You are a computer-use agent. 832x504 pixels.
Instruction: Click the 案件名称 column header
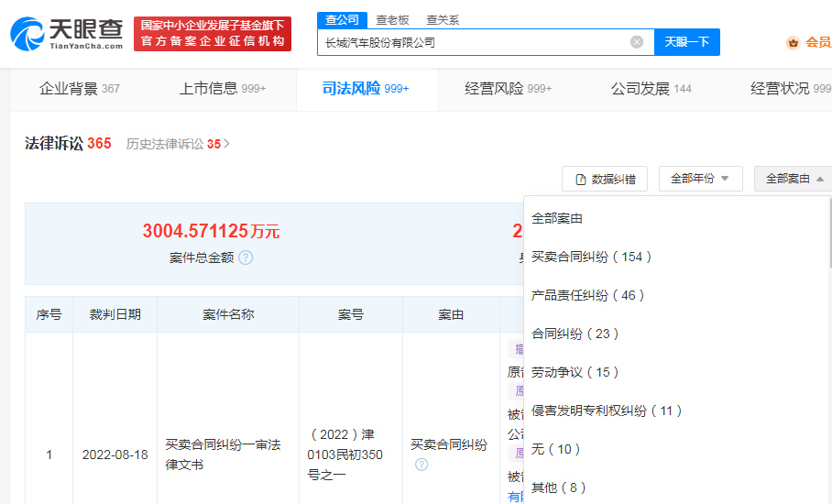point(228,314)
